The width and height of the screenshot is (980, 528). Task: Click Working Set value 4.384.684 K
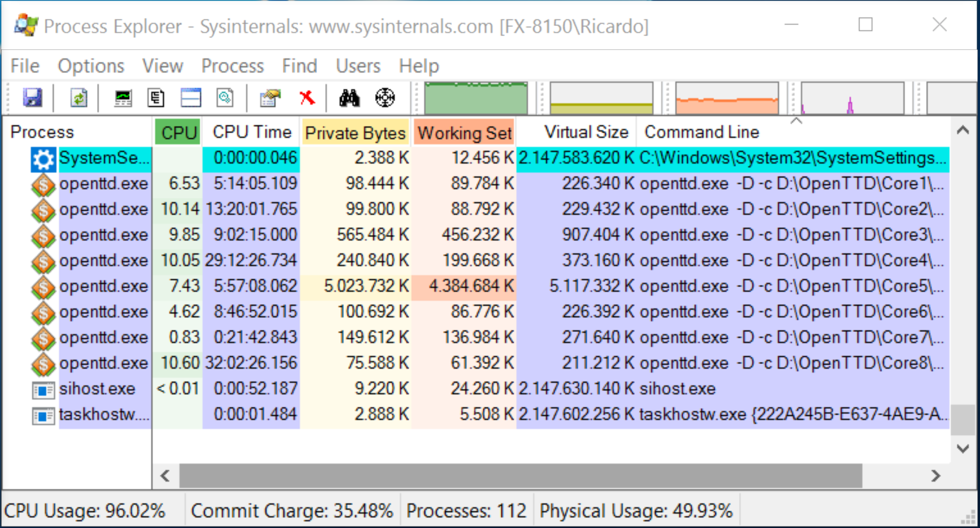coord(471,286)
